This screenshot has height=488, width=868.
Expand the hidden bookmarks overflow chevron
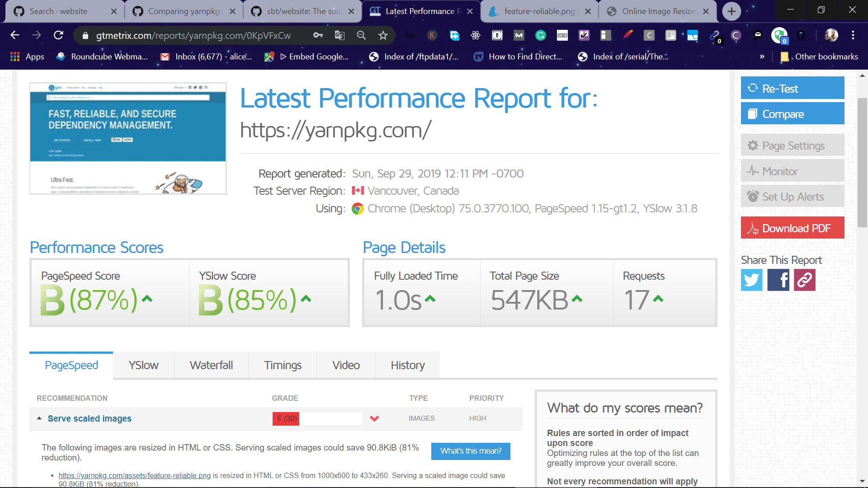point(762,56)
